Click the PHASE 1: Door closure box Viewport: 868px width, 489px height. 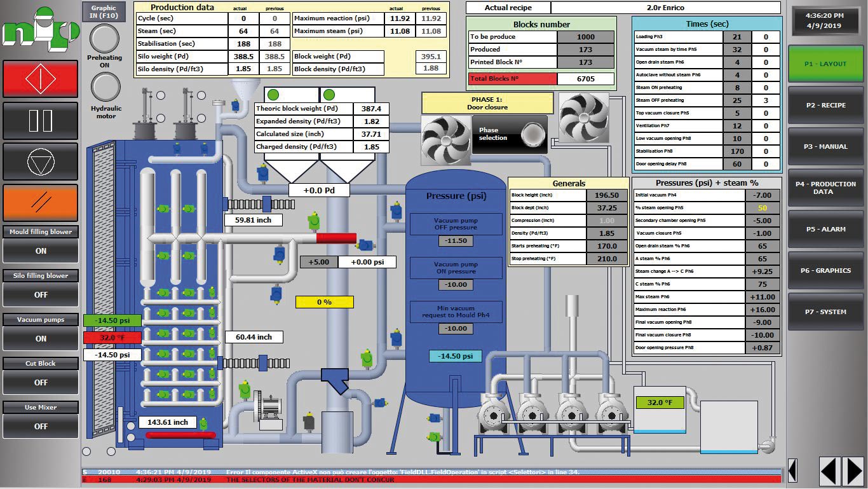coord(487,103)
